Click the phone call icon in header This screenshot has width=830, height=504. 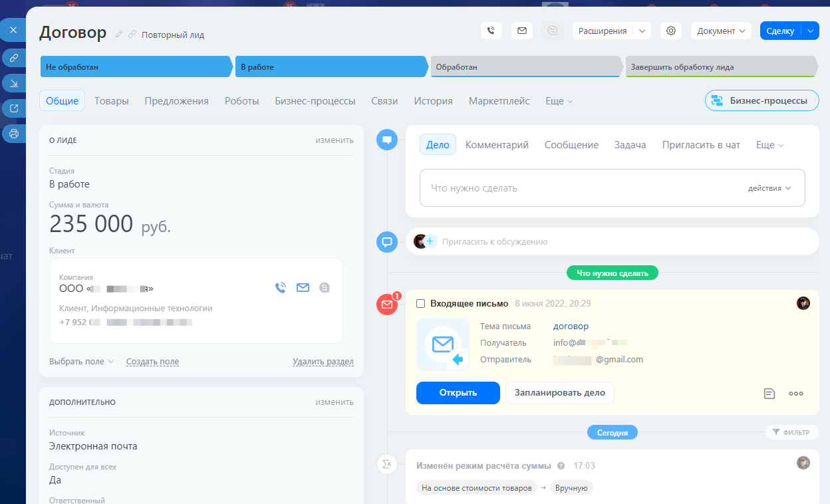[x=491, y=31]
